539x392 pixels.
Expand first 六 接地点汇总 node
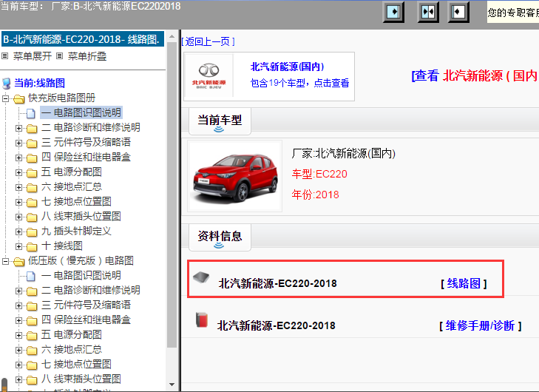18,187
